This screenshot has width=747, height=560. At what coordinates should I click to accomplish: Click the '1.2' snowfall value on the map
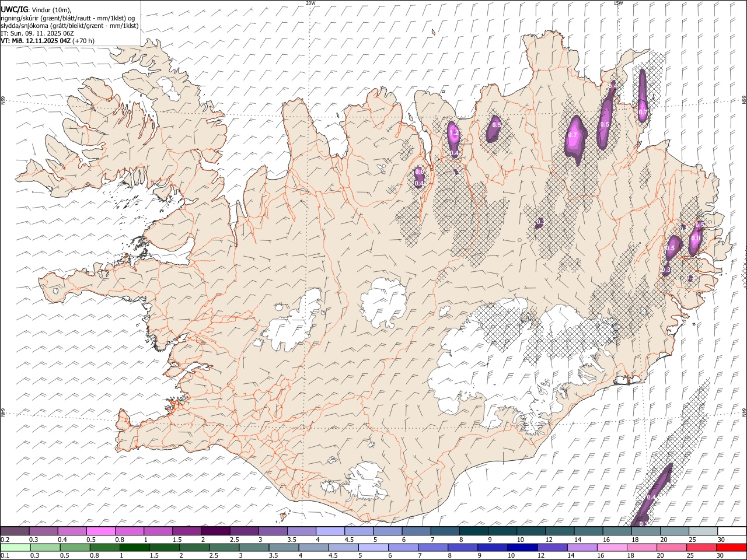click(x=454, y=134)
